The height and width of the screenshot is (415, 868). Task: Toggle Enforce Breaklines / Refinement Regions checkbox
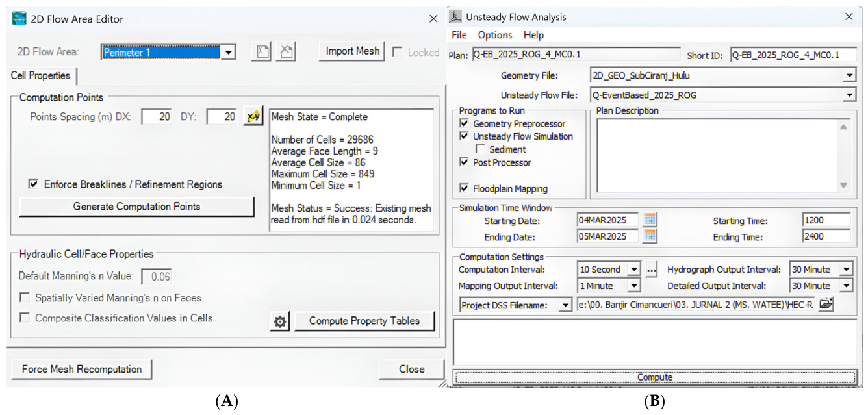[34, 184]
